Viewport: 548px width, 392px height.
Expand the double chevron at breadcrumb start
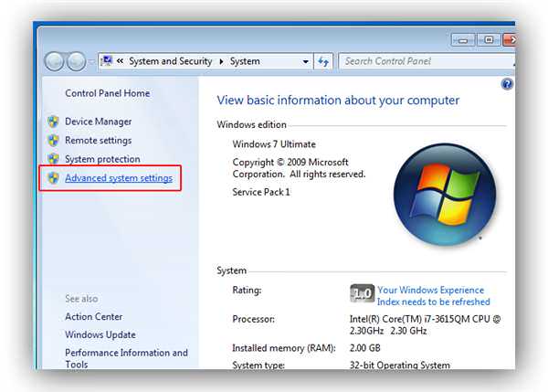(x=120, y=61)
